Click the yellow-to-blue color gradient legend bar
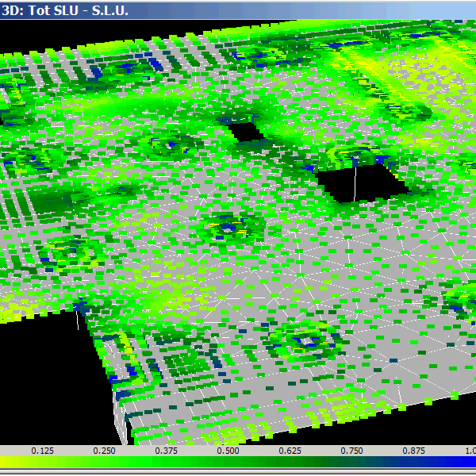Screen dimensions: 476x476 (x=238, y=462)
